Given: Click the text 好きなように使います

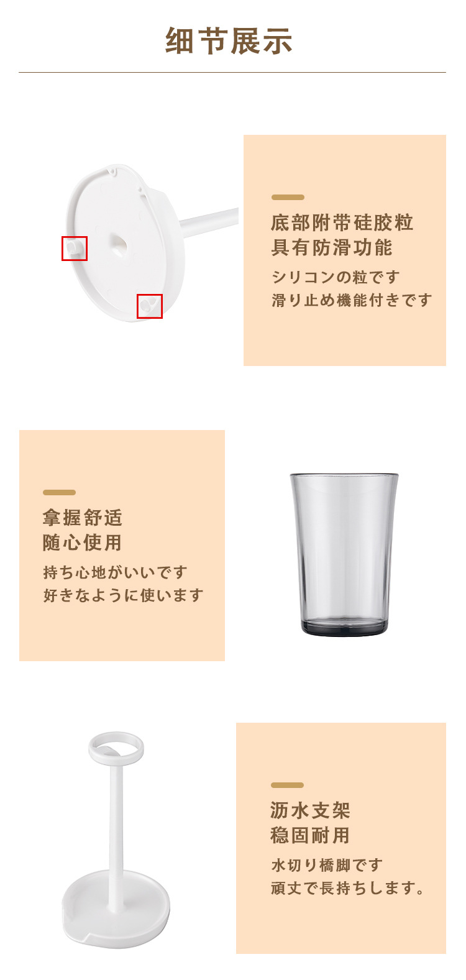Looking at the screenshot, I should (x=123, y=595).
